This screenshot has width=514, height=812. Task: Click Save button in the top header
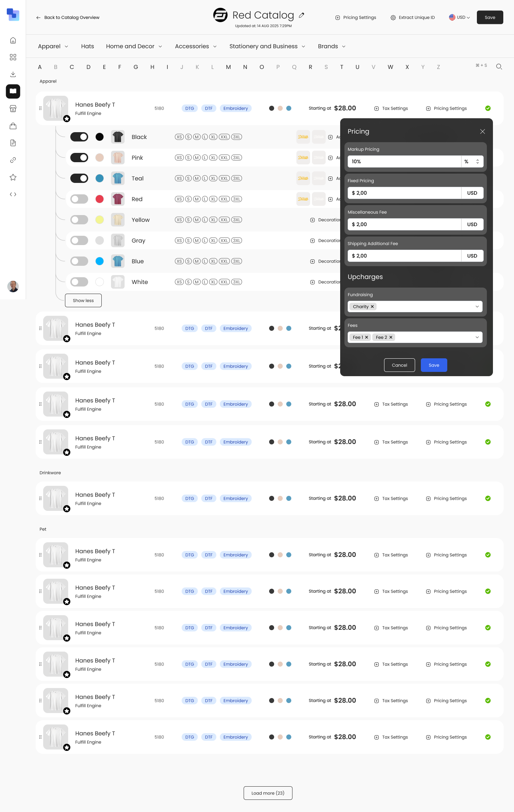coord(490,17)
